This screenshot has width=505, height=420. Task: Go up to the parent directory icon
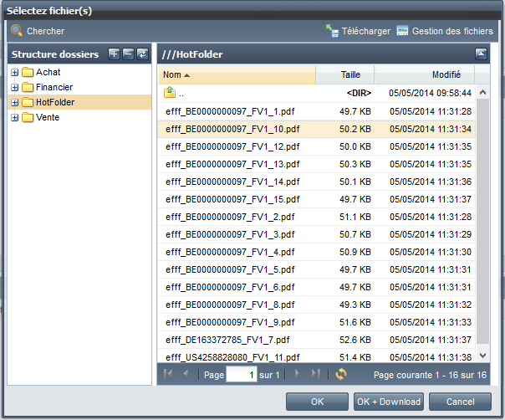pos(170,93)
